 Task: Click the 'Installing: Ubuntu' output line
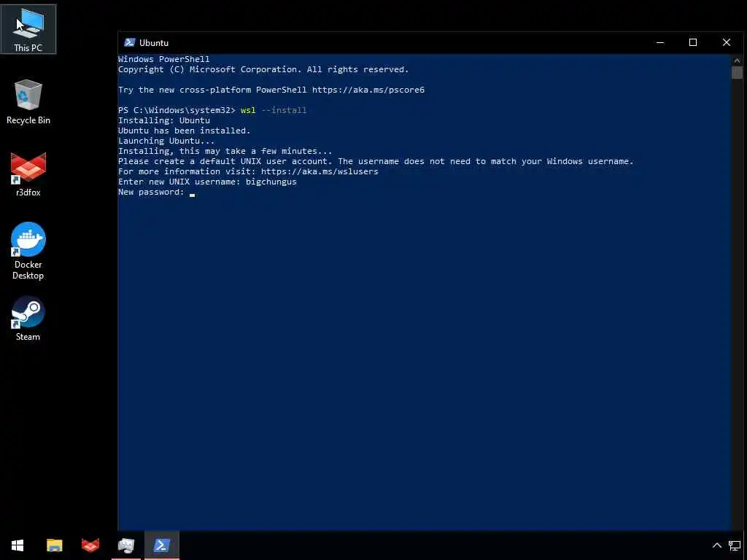point(164,120)
